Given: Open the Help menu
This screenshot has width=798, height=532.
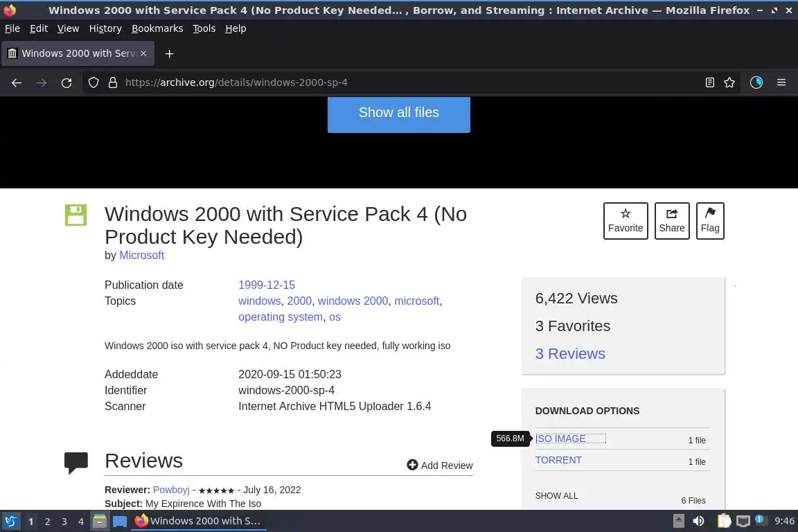Looking at the screenshot, I should click(236, 28).
